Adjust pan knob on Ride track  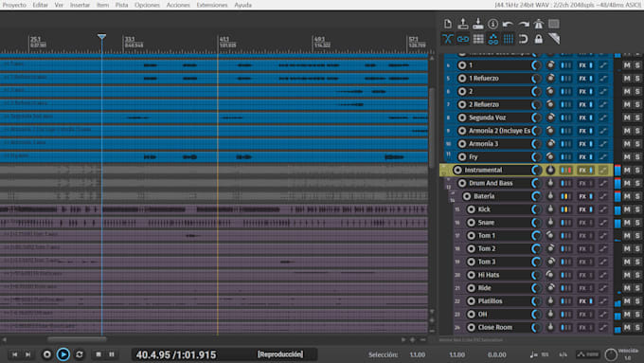click(x=550, y=288)
